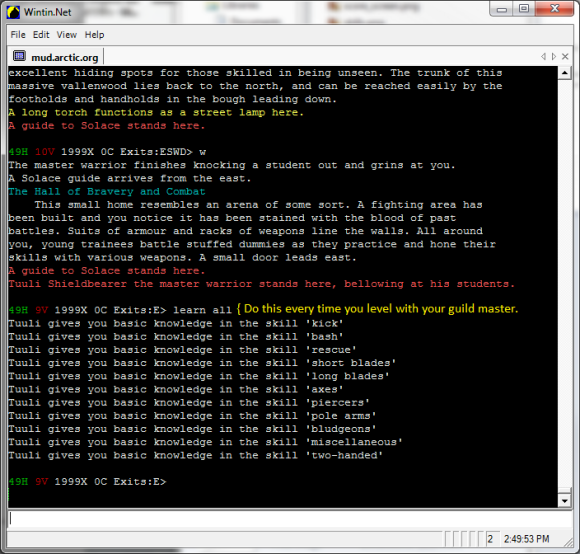Maximize the Wintin.Net window

tap(523, 9)
